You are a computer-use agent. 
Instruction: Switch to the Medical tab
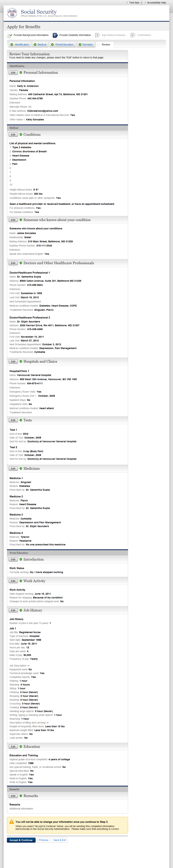pyautogui.click(x=40, y=45)
